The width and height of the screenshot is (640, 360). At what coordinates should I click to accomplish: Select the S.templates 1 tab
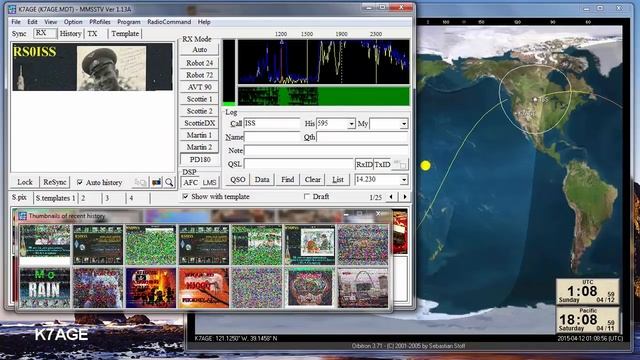tap(56, 198)
